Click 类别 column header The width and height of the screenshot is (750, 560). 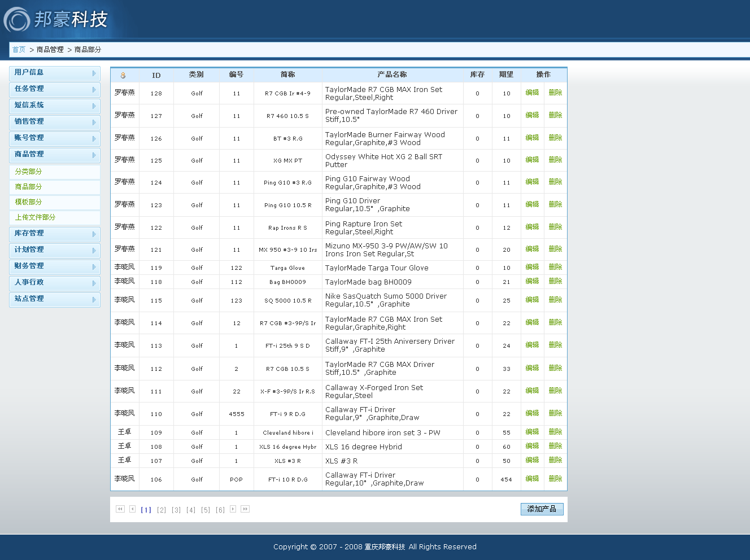coord(197,75)
